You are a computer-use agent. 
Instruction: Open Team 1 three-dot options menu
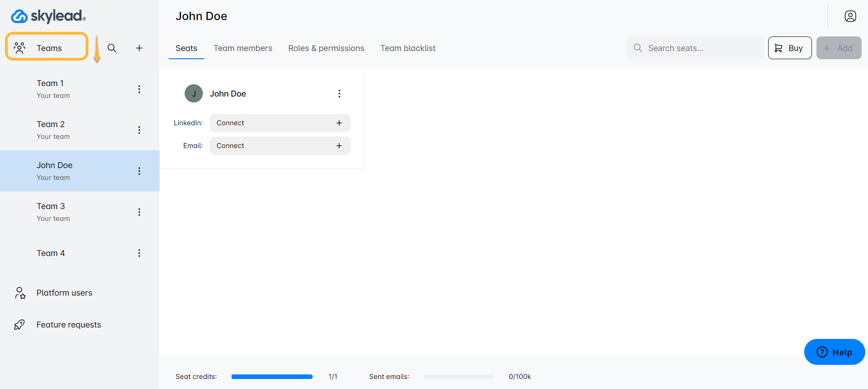coord(139,89)
